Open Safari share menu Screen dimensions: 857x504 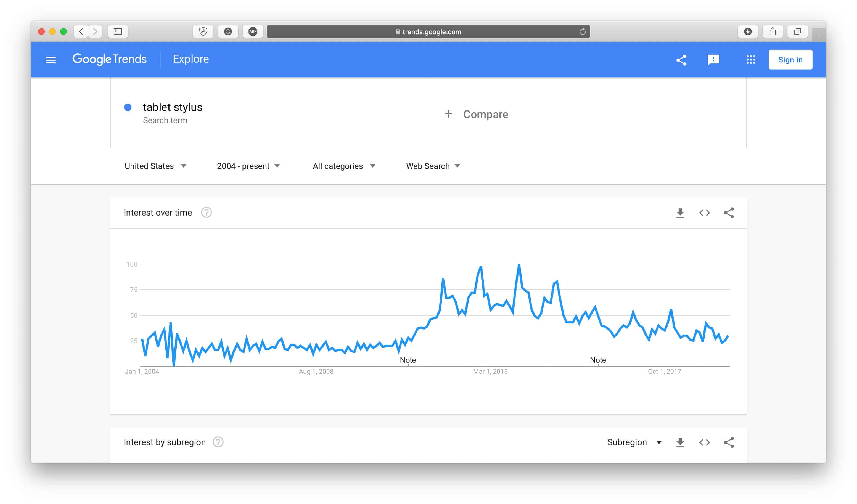773,32
